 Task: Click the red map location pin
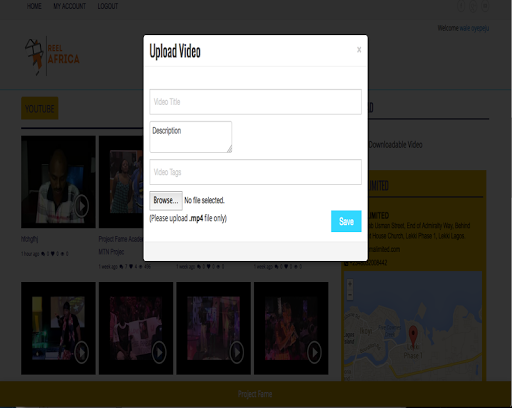(x=413, y=336)
